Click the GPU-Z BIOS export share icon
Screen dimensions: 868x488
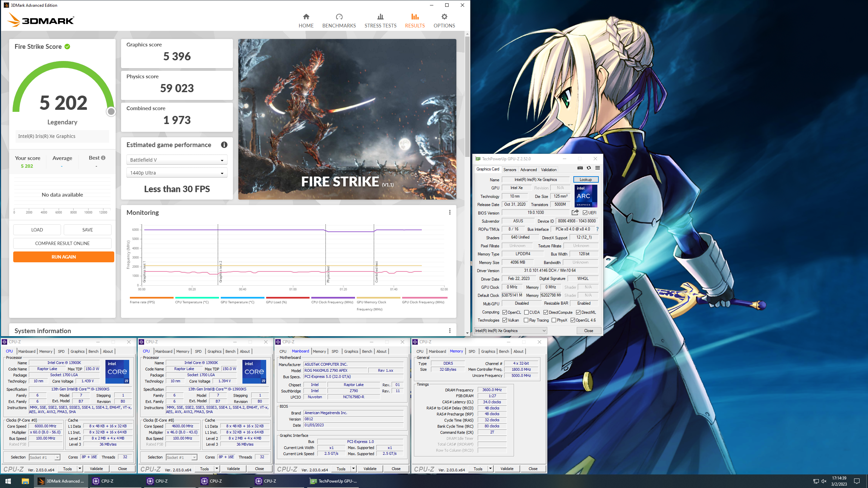coord(575,212)
